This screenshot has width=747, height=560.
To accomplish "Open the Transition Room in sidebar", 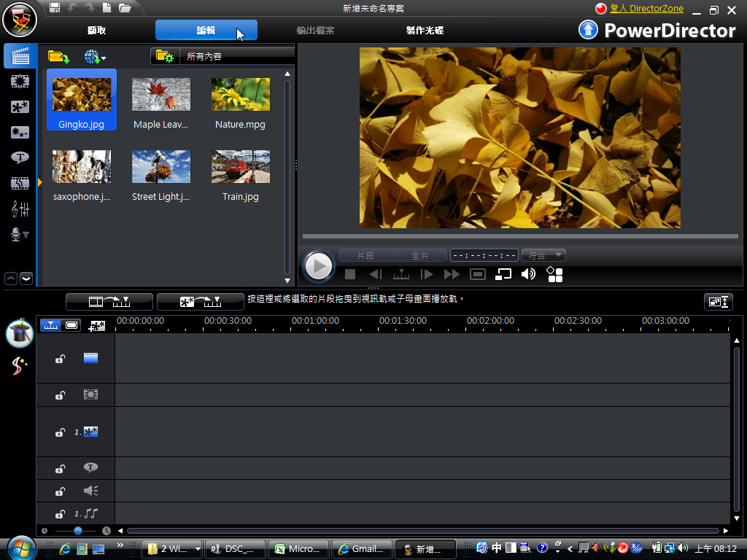I will [20, 183].
